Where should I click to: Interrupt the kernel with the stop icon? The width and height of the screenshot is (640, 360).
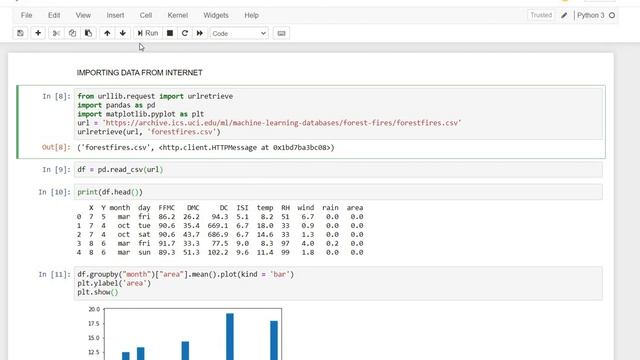(170, 33)
